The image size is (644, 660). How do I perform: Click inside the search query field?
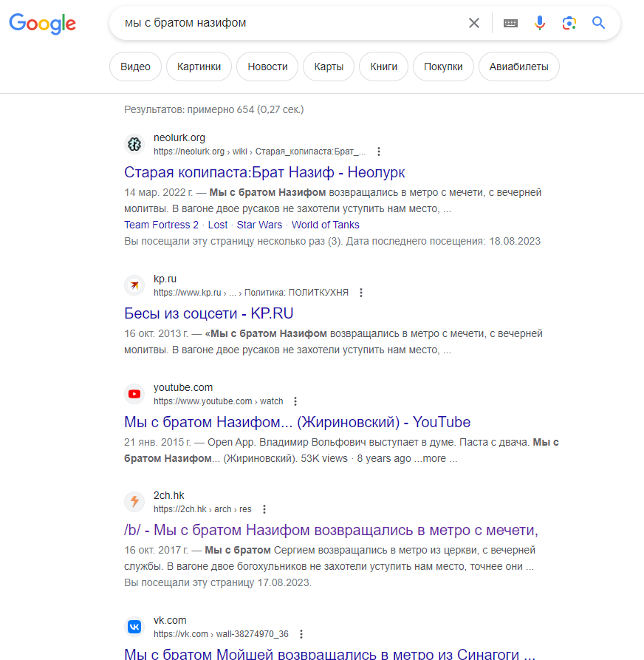pos(290,23)
